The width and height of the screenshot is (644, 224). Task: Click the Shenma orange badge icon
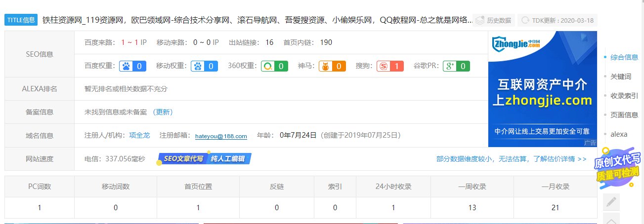pyautogui.click(x=332, y=66)
